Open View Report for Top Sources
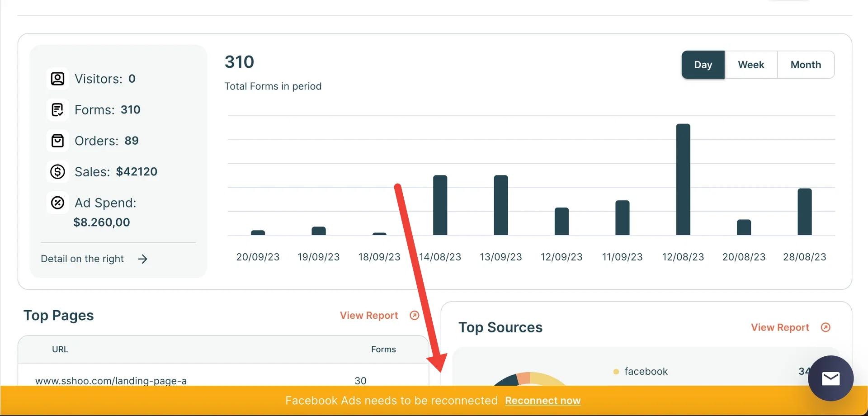The image size is (868, 416). click(780, 327)
